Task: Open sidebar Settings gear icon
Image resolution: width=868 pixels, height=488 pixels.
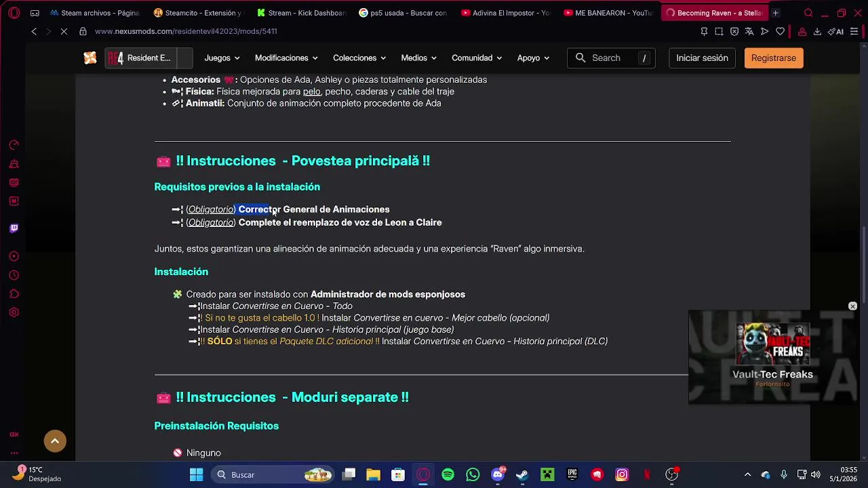Action: [x=14, y=312]
